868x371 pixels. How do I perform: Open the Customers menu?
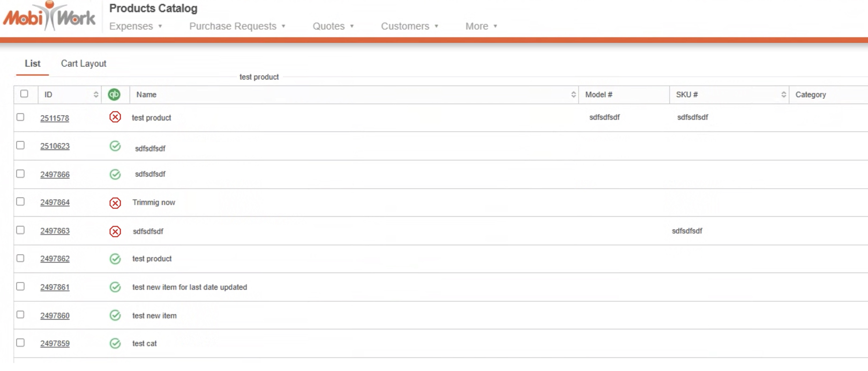[x=409, y=26]
